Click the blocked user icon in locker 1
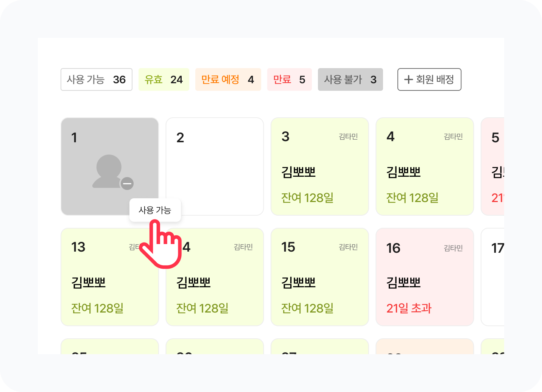 (112, 172)
